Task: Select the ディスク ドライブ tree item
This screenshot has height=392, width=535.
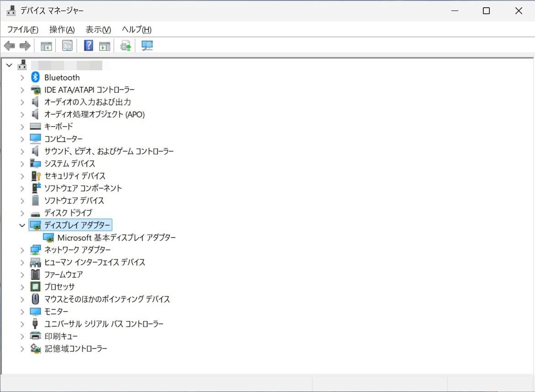Action: point(68,213)
